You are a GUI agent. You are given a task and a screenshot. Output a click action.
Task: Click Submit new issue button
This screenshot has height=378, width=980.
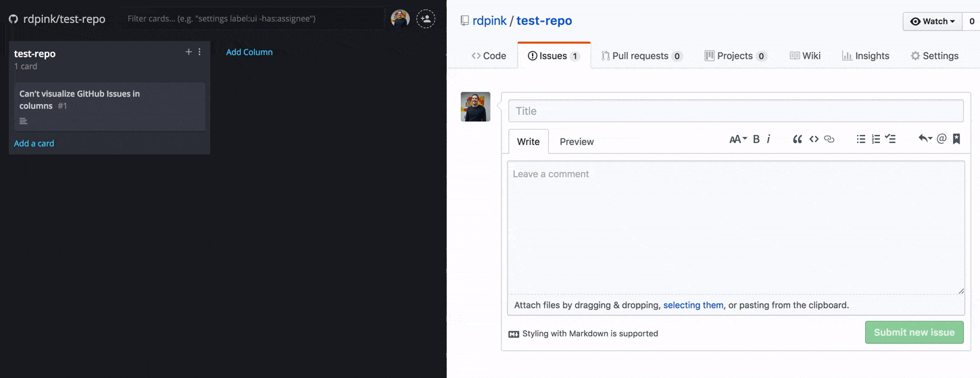point(914,332)
